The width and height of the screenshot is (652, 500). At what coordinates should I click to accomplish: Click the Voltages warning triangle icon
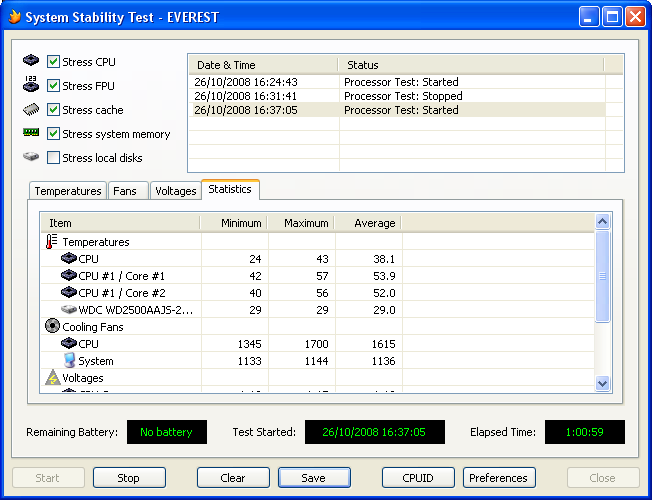click(x=52, y=378)
